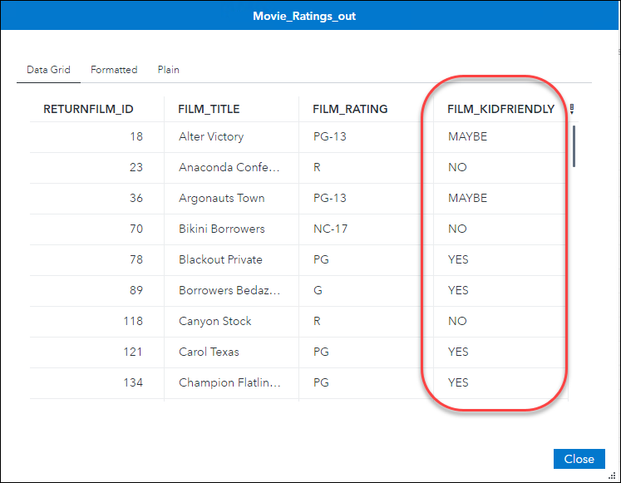Select the G rating cell
The image size is (621, 483).
point(317,291)
